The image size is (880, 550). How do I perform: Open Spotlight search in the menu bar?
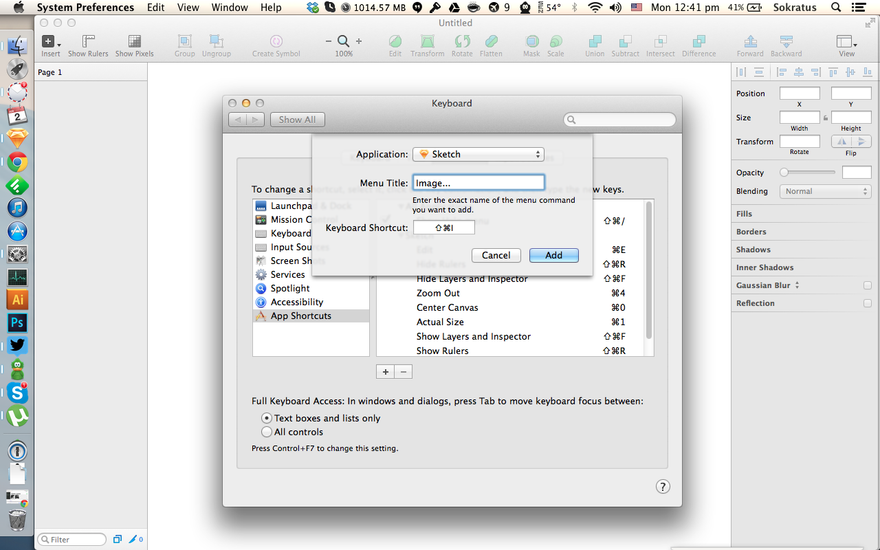pos(836,7)
